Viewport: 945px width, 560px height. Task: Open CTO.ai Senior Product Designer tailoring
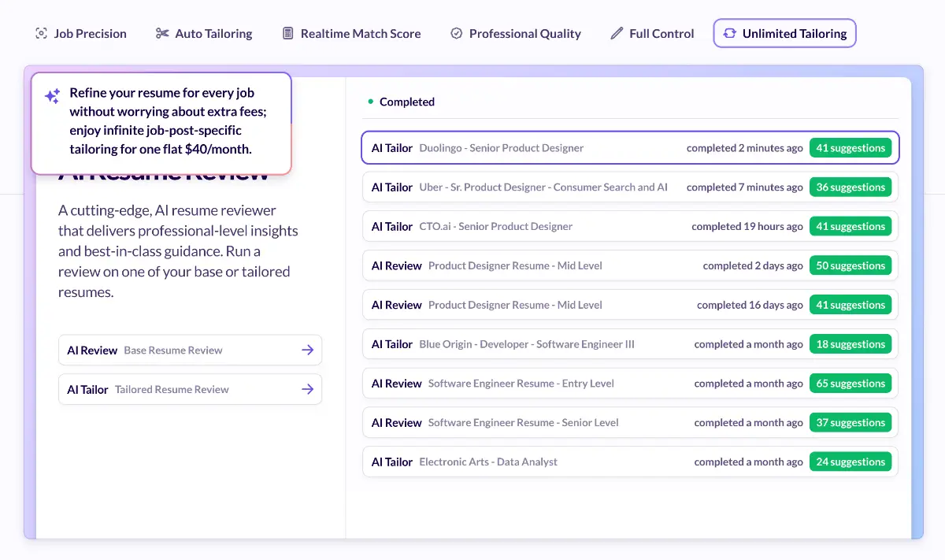click(496, 227)
